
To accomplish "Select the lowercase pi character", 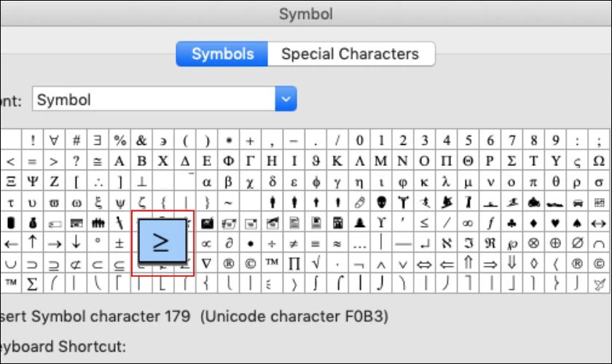I will tap(533, 181).
